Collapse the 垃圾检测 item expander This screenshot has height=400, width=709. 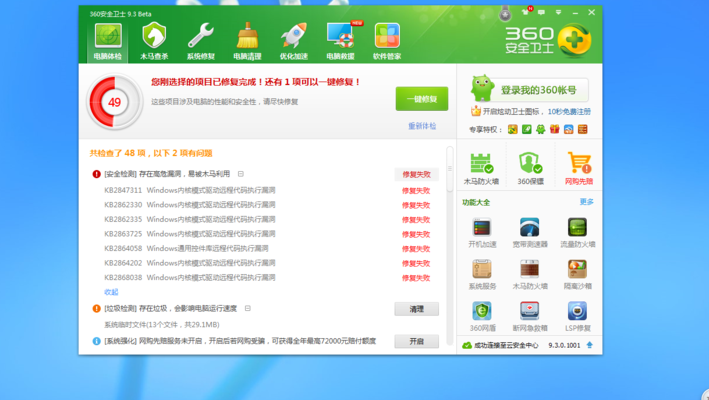coord(248,308)
